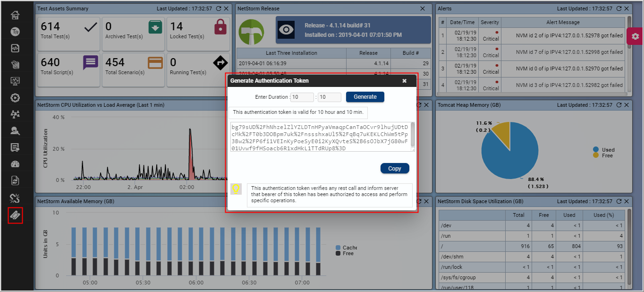Viewport: 644px width, 292px height.
Task: Click the broken link sidebar icon
Action: (x=15, y=198)
